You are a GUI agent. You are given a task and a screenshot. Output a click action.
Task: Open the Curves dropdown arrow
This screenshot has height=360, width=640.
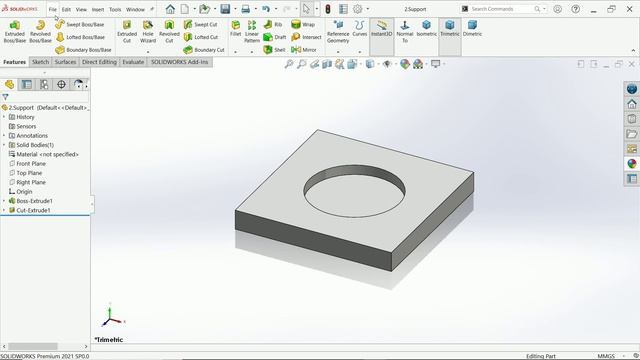tap(360, 52)
